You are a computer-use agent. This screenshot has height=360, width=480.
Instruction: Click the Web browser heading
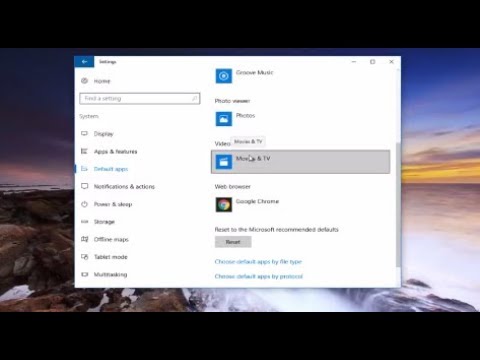tap(233, 186)
